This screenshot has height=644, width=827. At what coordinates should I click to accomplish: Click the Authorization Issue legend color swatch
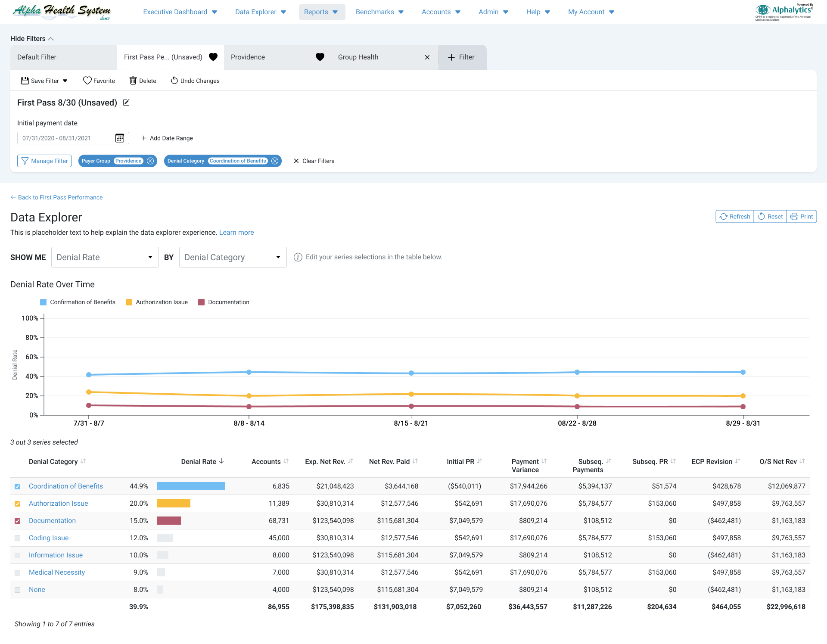tap(129, 302)
